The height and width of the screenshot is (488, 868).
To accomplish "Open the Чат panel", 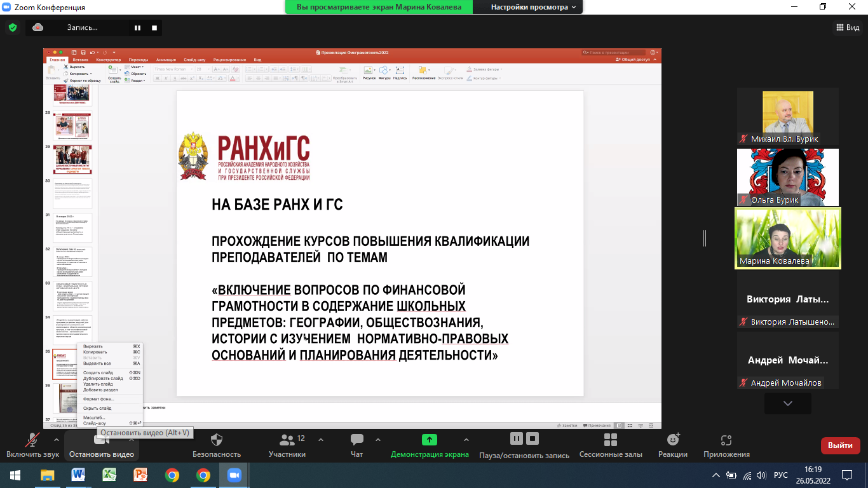I will click(x=356, y=445).
